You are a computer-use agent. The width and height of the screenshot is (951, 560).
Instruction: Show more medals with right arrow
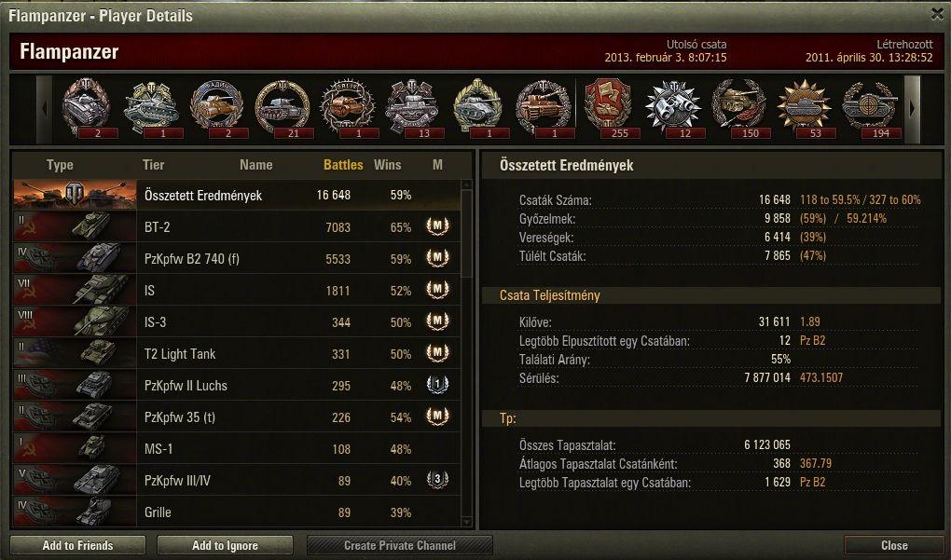click(912, 109)
